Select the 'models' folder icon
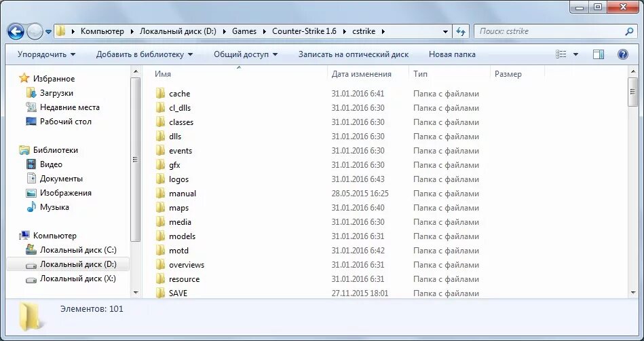Viewport: 644px width, 341px height. 161,236
